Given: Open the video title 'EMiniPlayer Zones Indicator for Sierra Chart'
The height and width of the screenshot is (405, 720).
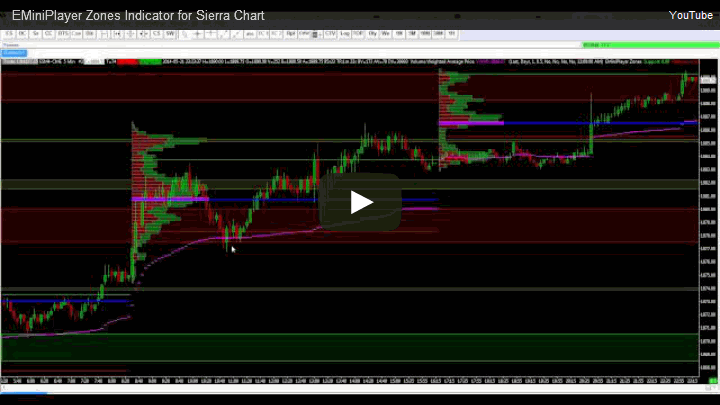Looking at the screenshot, I should click(138, 16).
